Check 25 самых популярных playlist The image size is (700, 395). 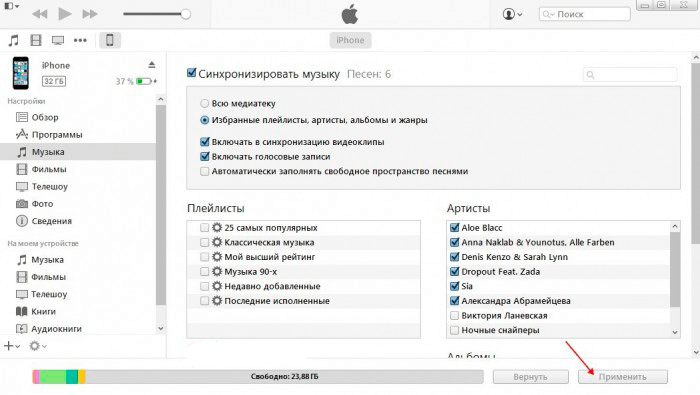tap(204, 228)
